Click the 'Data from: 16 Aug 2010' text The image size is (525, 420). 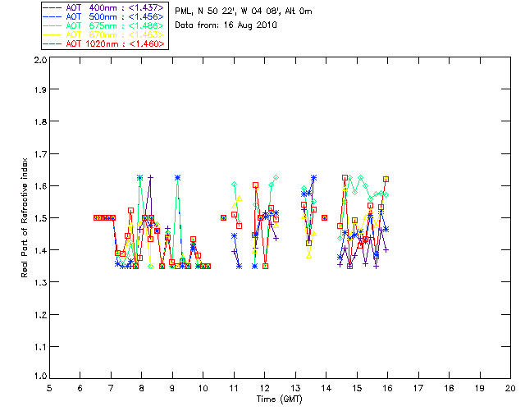click(x=226, y=25)
